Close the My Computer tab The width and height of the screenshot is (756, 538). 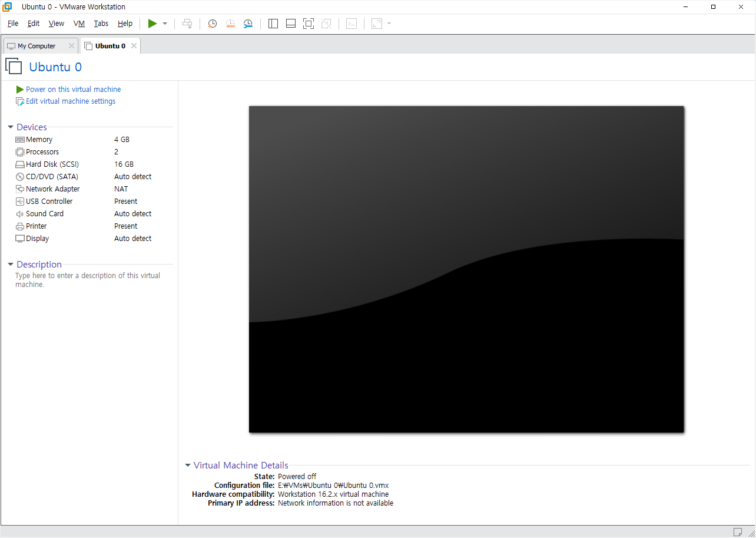tap(71, 46)
